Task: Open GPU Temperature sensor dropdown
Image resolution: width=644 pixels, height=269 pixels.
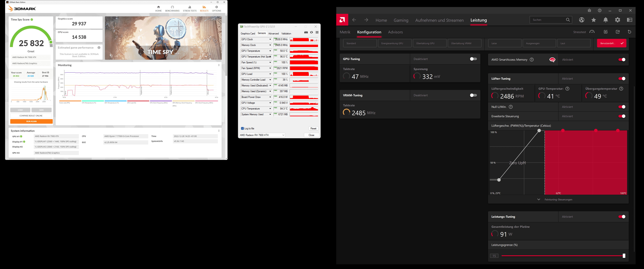Action: click(x=270, y=51)
